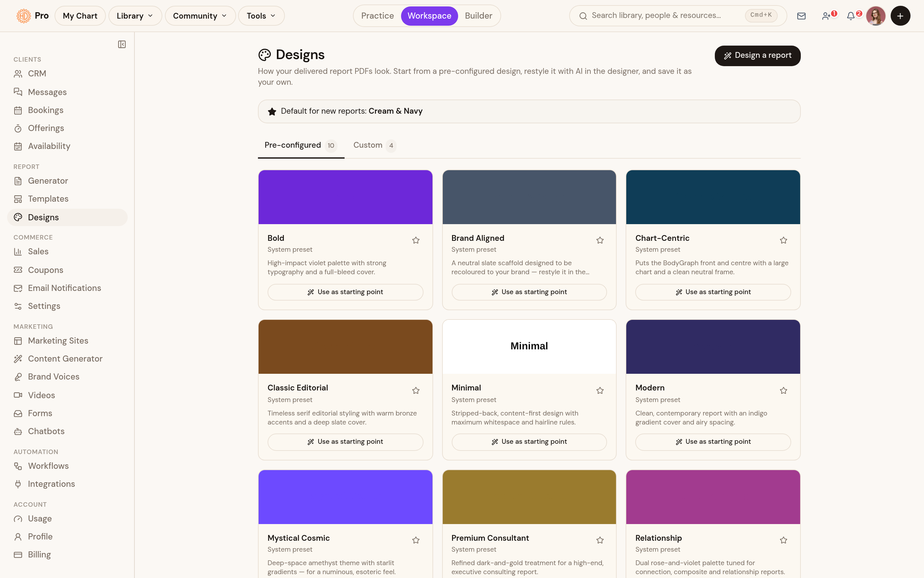Open Content Generator in sidebar
The width and height of the screenshot is (924, 578).
pyautogui.click(x=67, y=359)
